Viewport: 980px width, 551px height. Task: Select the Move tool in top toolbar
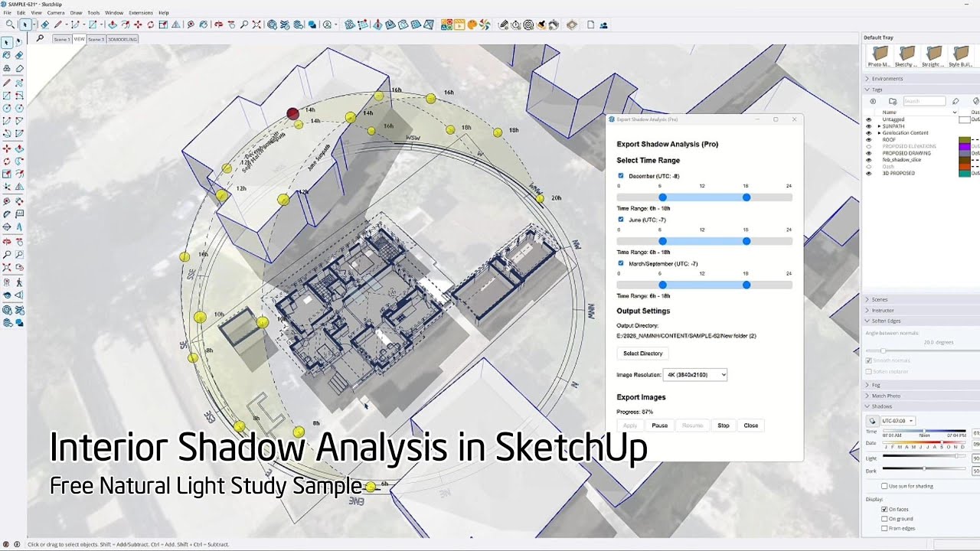coord(138,24)
